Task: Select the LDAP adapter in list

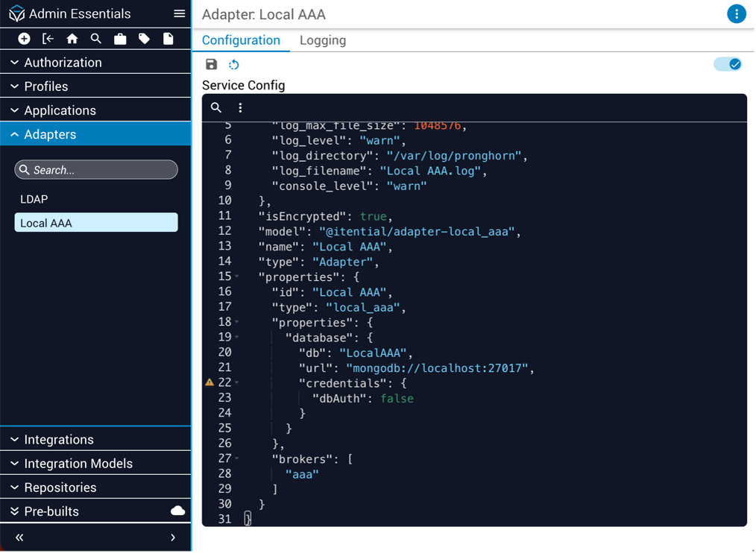Action: pos(34,199)
